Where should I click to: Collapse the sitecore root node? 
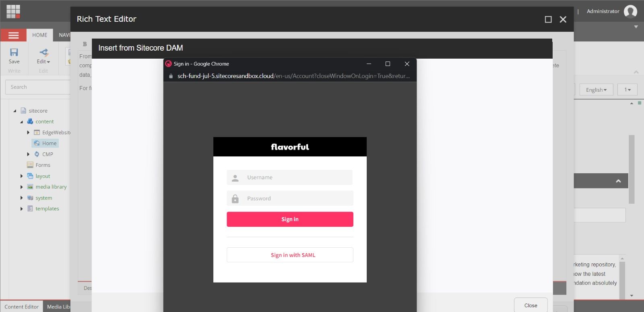tap(15, 111)
